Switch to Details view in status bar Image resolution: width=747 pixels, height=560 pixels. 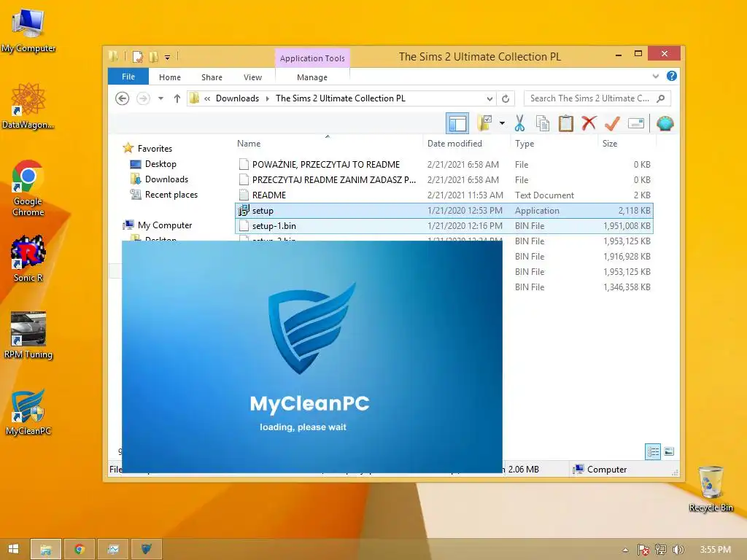coord(653,451)
